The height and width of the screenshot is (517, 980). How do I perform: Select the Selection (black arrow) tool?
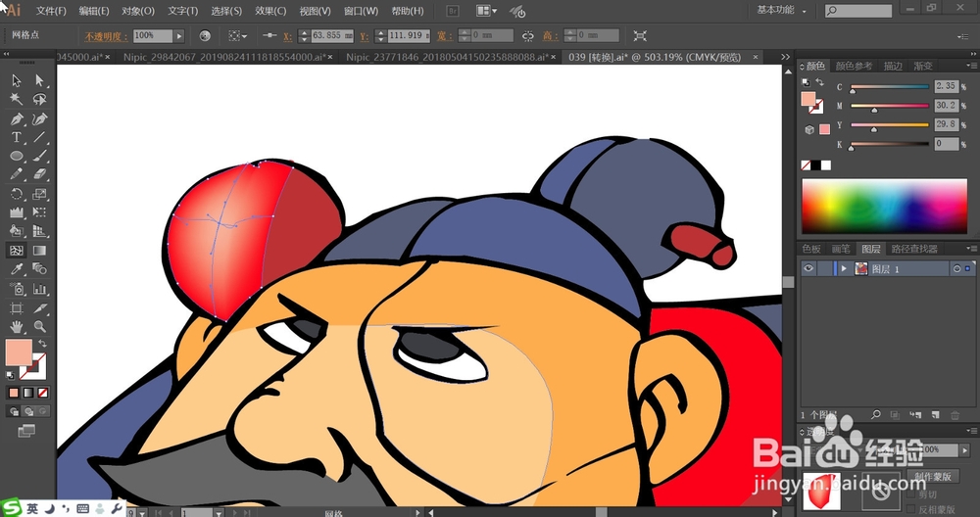click(x=17, y=80)
